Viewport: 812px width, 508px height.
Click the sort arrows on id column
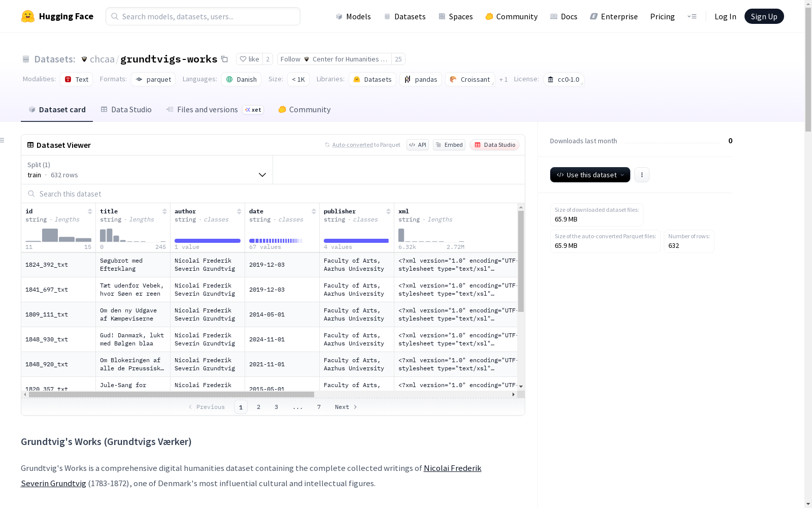[90, 211]
